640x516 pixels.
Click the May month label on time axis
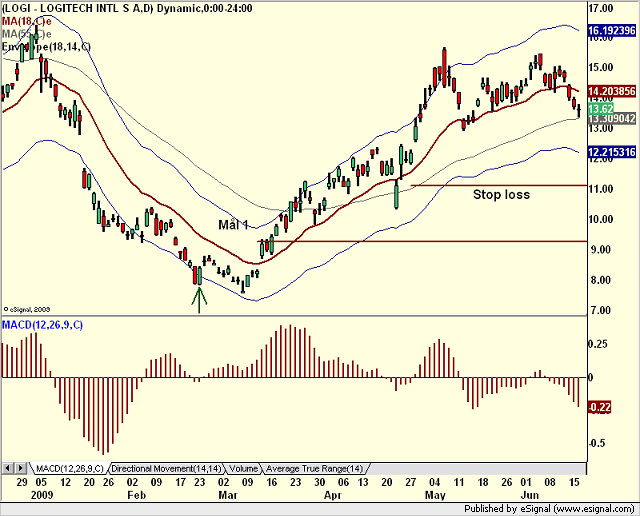[x=435, y=495]
